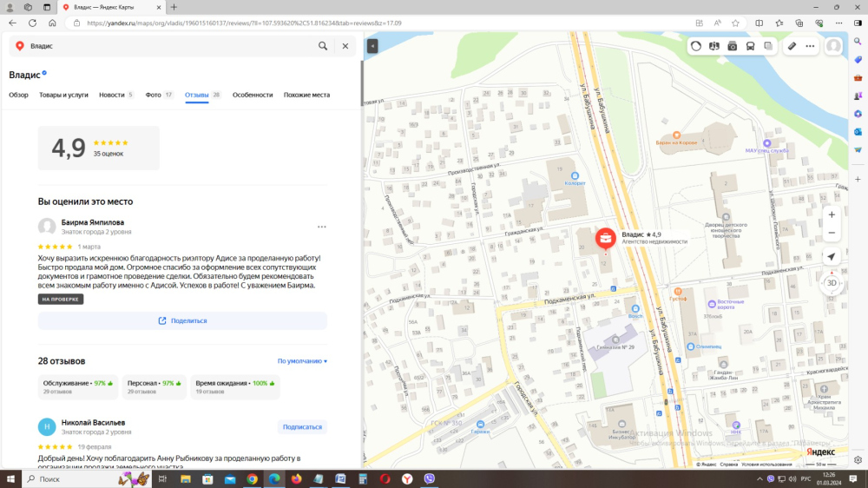The image size is (868, 488).
Task: Zoom in on the map
Action: point(832,215)
